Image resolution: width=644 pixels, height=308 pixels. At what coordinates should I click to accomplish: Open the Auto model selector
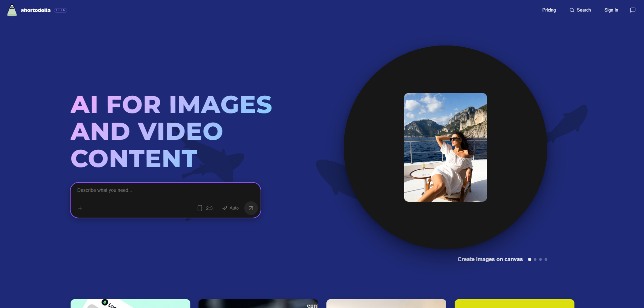click(x=230, y=208)
